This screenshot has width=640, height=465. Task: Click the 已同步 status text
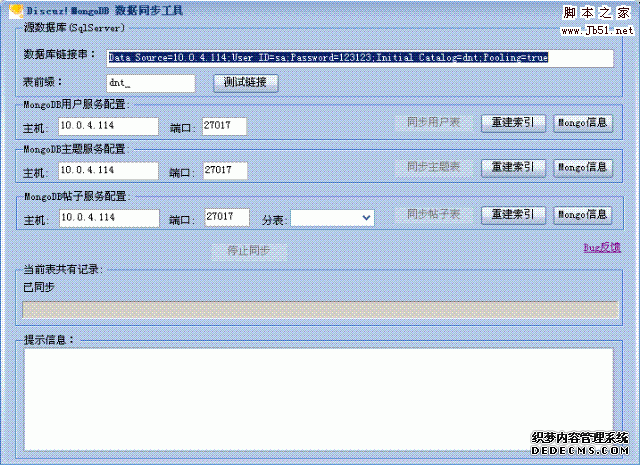point(39,287)
